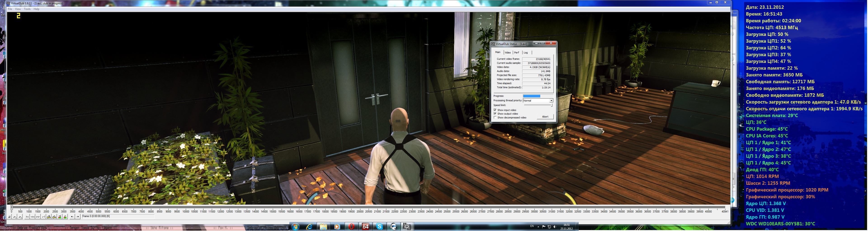The width and height of the screenshot is (868, 231).
Task: Switch to the Video tab in Status dialog
Action: (x=508, y=53)
